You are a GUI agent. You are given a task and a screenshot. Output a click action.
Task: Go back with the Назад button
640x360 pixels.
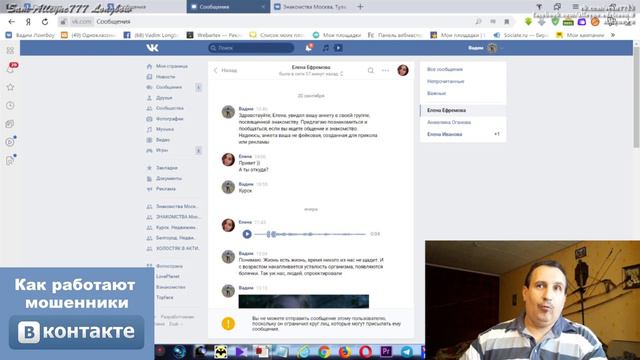pyautogui.click(x=225, y=70)
